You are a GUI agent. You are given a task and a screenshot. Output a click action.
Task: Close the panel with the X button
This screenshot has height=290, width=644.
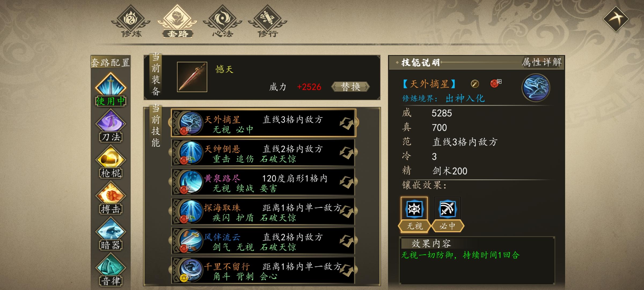[616, 19]
